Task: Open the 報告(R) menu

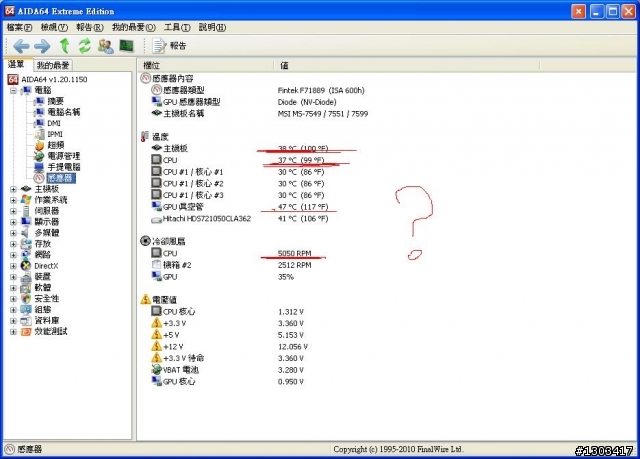Action: click(x=90, y=27)
